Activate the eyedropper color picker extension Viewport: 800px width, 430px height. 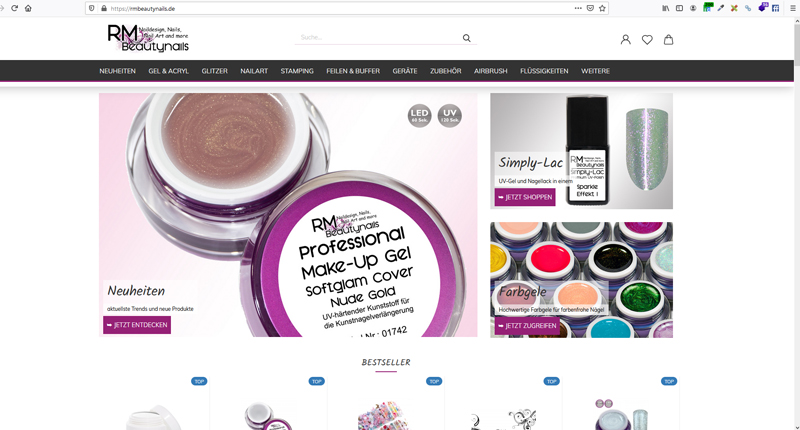pyautogui.click(x=720, y=8)
